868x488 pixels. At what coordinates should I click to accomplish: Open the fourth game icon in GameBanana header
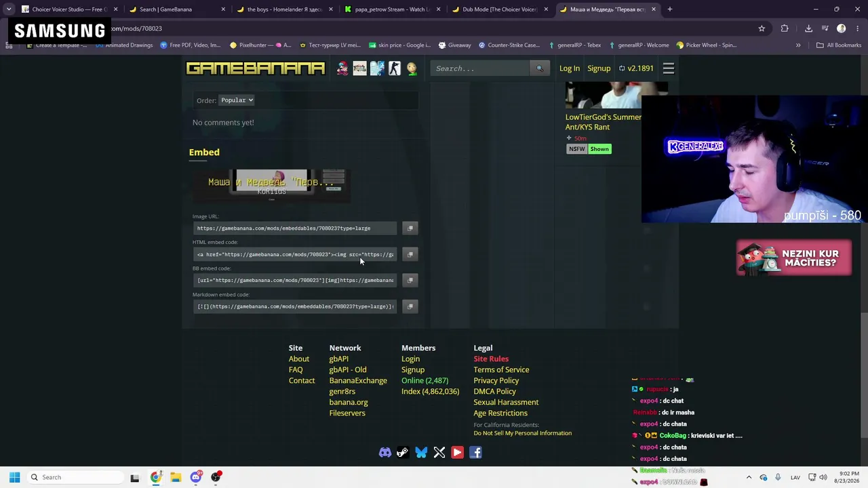[x=395, y=68]
